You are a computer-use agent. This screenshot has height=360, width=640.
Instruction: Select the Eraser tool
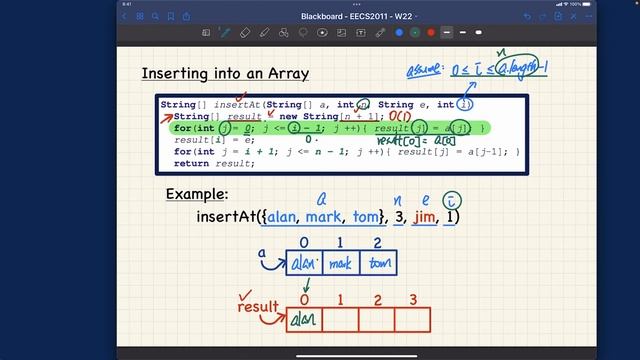click(x=245, y=33)
